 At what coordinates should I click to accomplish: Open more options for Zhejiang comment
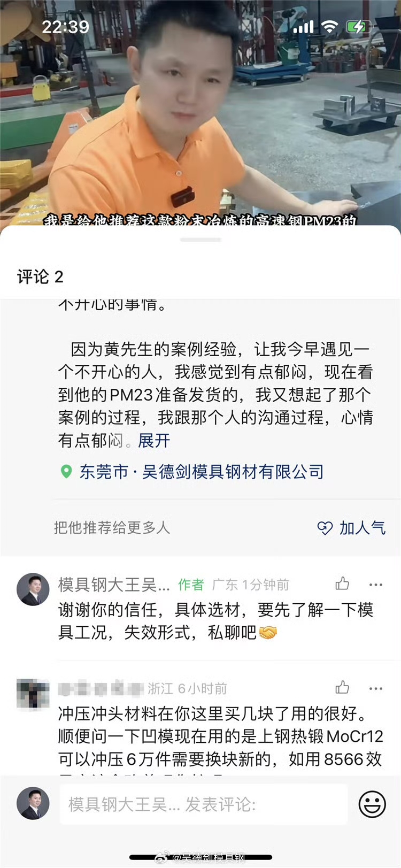coord(376,688)
